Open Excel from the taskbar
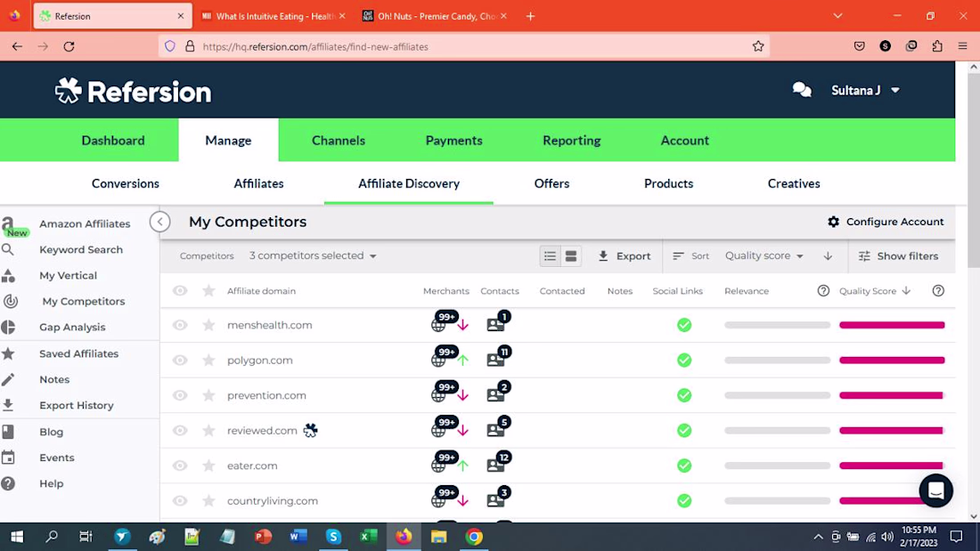 368,537
